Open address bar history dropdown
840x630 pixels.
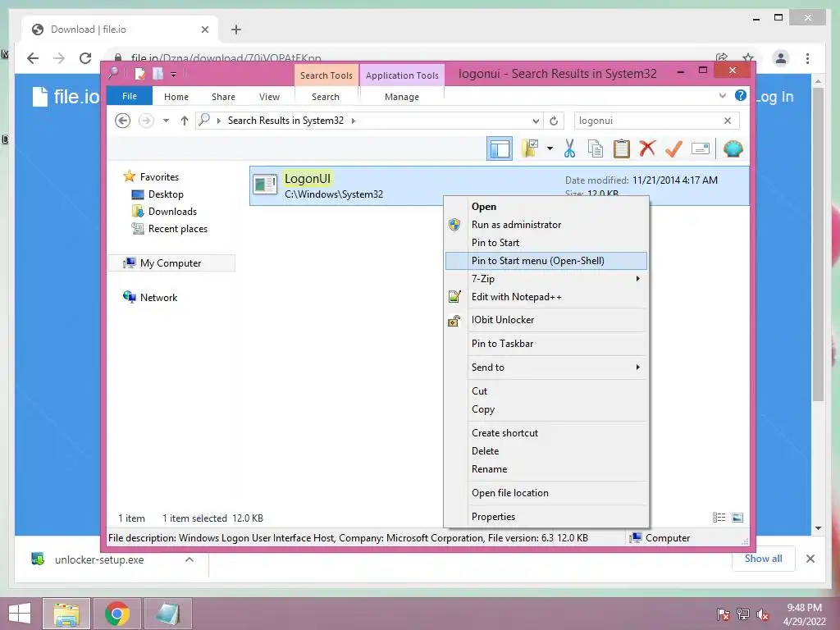536,121
